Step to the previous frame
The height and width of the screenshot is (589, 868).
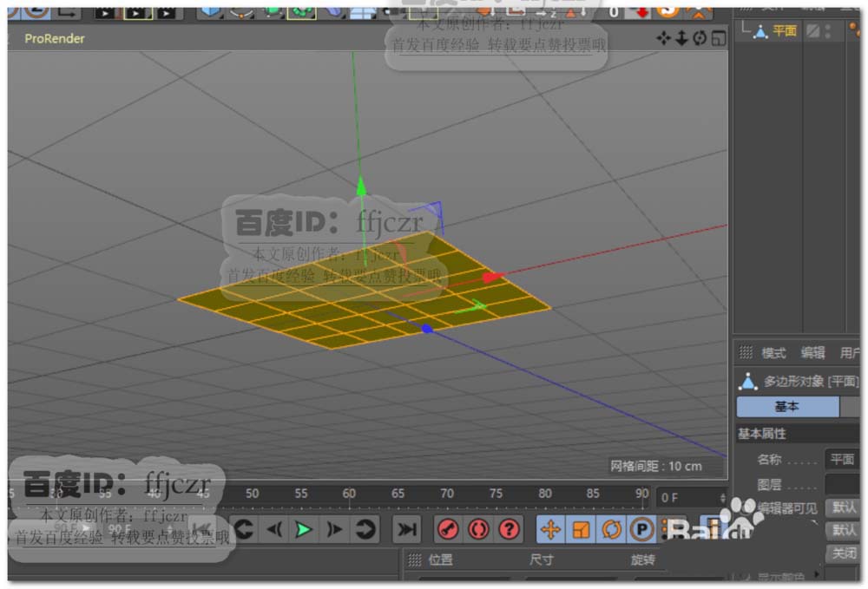point(274,530)
